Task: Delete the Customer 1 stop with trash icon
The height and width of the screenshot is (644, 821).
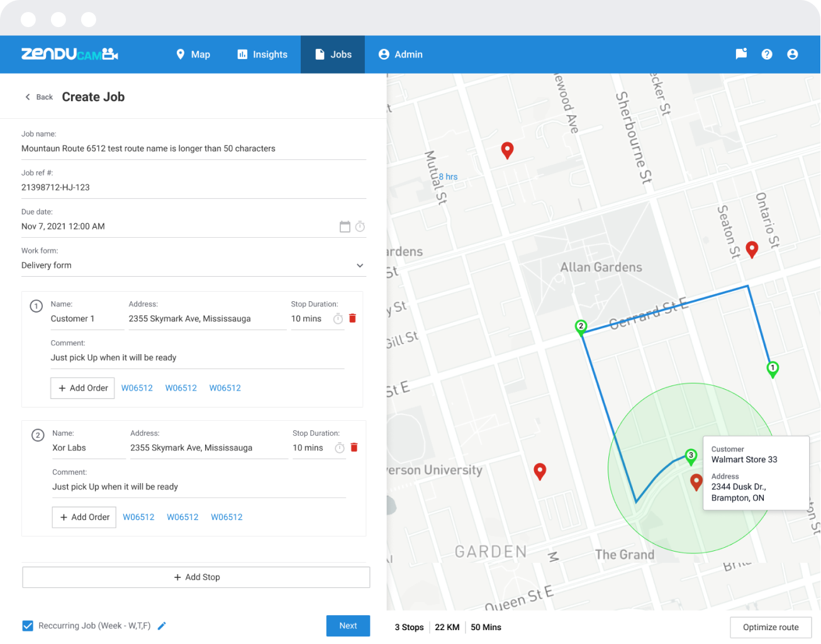Action: pyautogui.click(x=352, y=318)
